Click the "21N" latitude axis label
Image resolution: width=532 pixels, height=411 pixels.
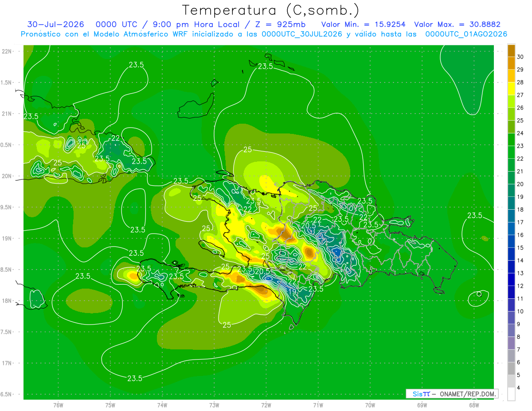7,114
